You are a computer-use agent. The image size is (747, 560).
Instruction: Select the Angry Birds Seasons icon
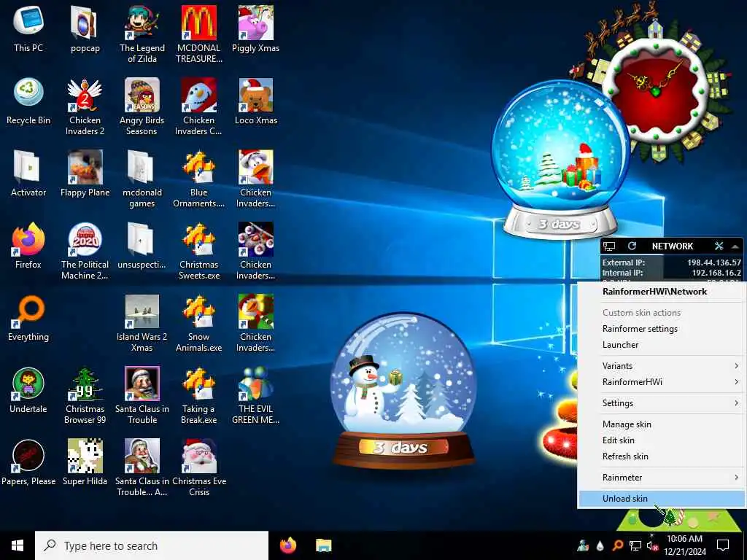(x=142, y=106)
